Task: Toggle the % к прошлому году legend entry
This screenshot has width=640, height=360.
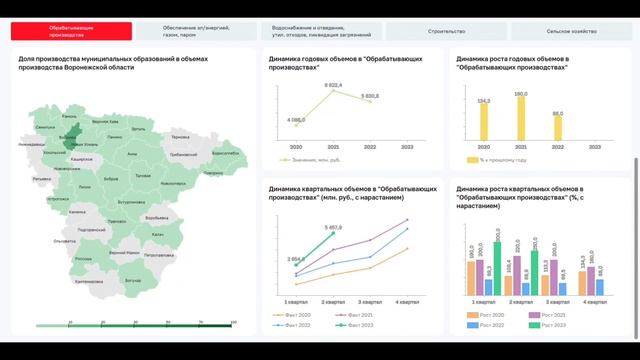Action: click(x=497, y=160)
